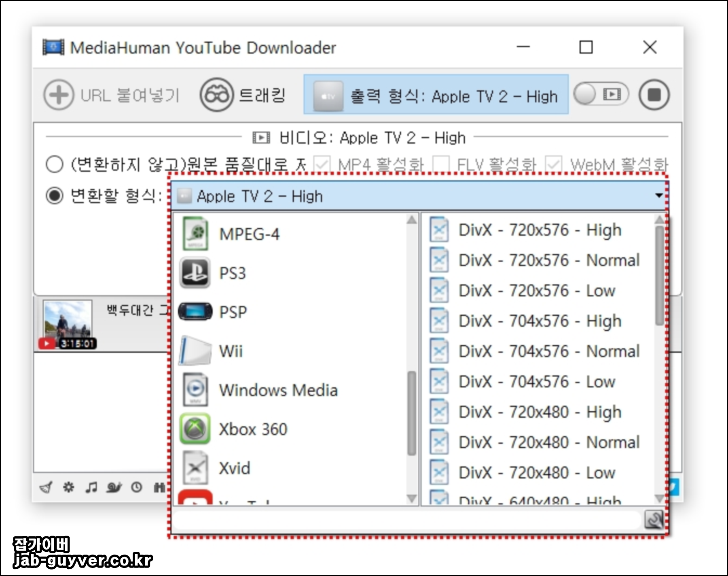Select DivX - 720x480 - Normal preset
Screen dimensions: 728x576
(538, 442)
